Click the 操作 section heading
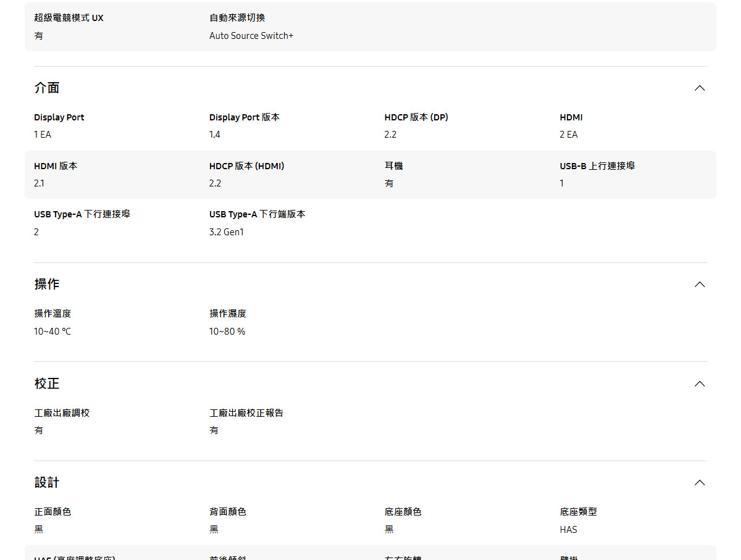 click(47, 285)
